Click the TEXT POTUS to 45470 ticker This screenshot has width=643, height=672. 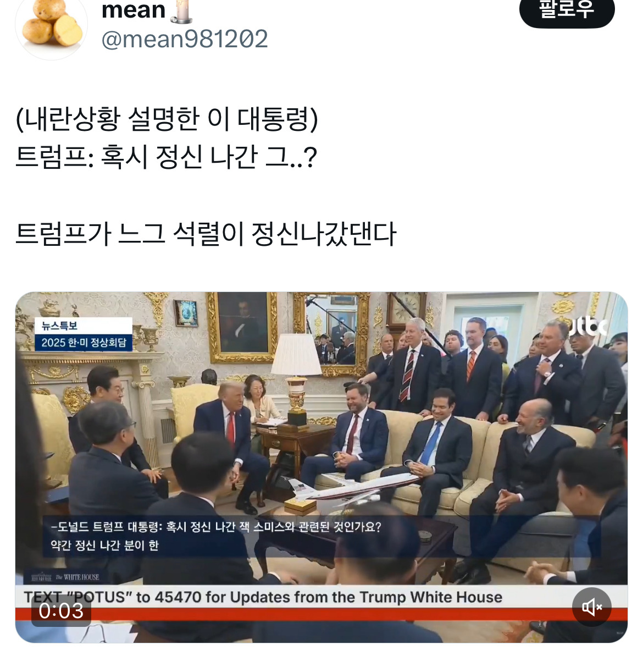click(263, 597)
